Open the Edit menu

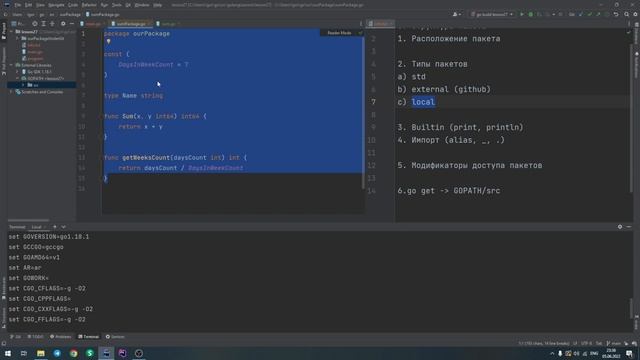coord(28,5)
